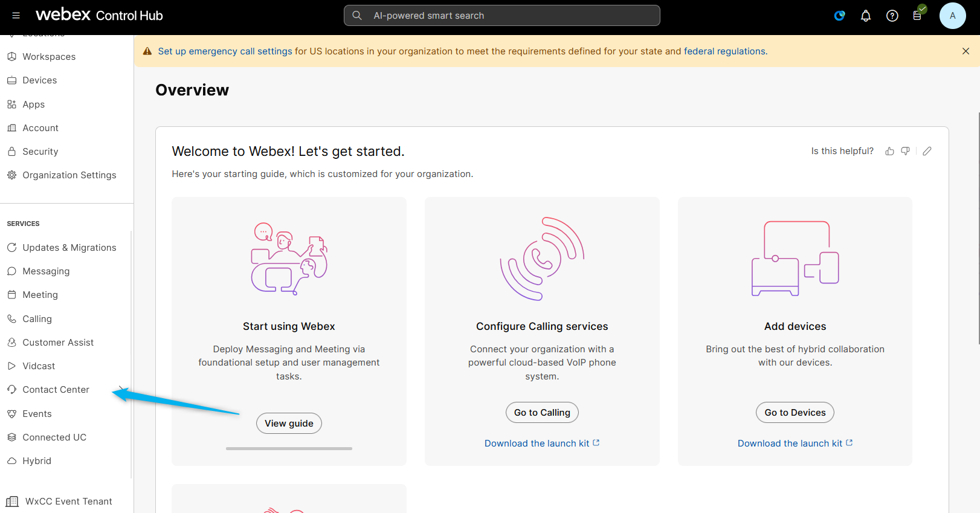Click the Start using Webex progress bar
This screenshot has width=980, height=513.
[289, 448]
